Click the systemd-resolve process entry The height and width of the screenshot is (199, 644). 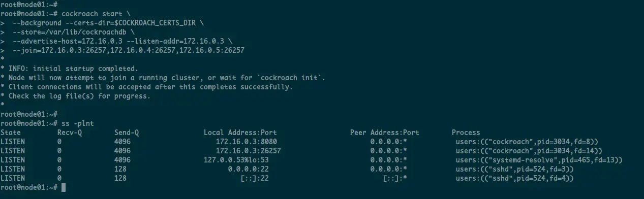tap(539, 160)
